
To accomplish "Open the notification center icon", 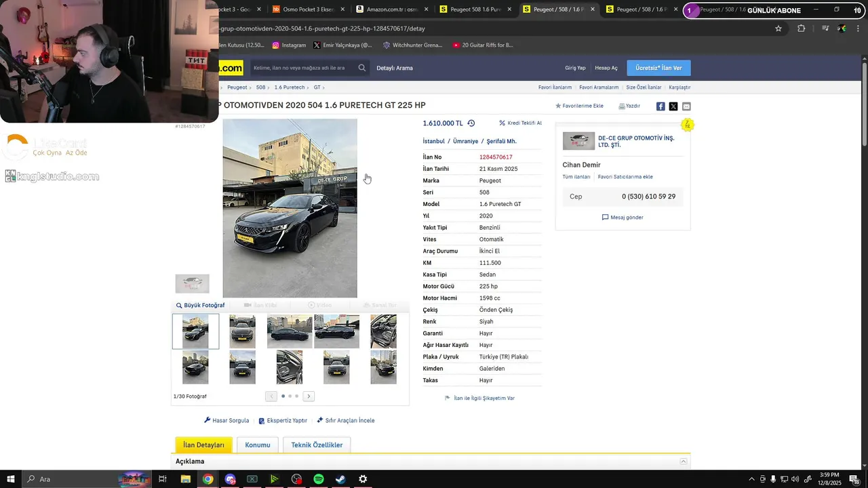I will 854,479.
